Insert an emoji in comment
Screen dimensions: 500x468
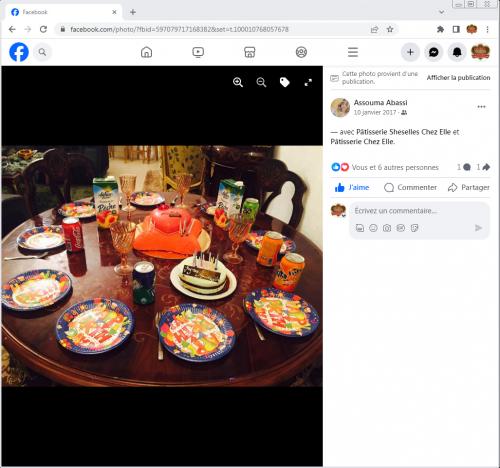[x=373, y=228]
